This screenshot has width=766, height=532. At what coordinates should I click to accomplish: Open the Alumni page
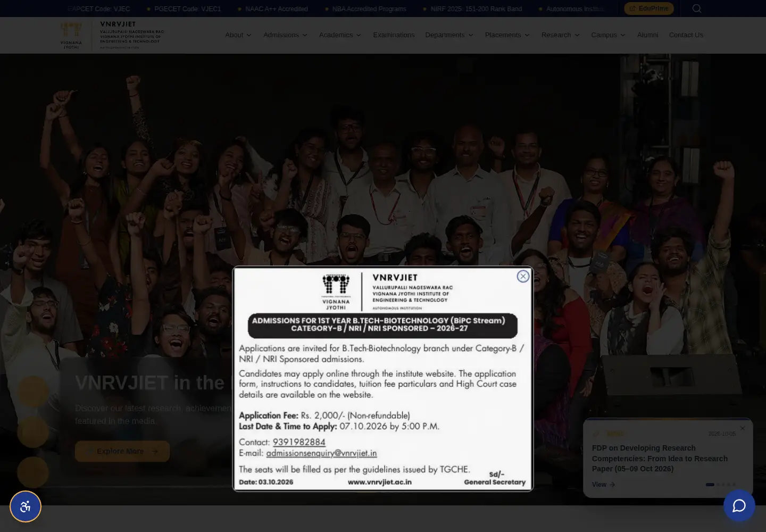(647, 35)
